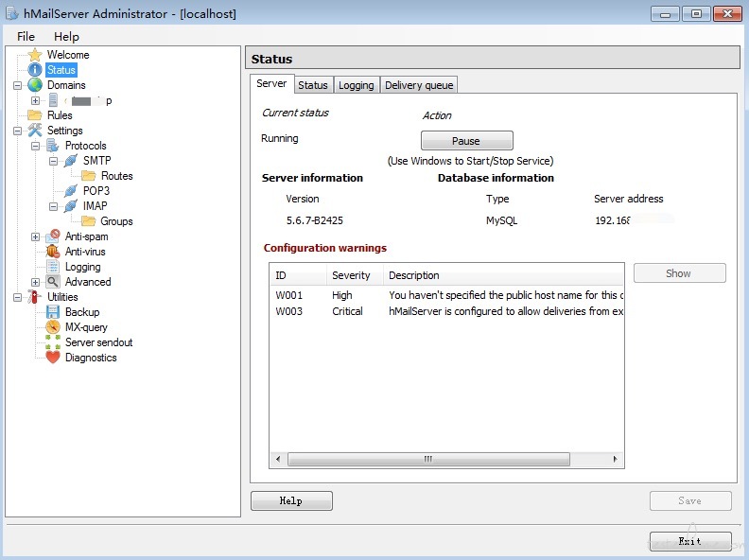Select the MX-query tree label
The image size is (749, 560).
click(86, 327)
